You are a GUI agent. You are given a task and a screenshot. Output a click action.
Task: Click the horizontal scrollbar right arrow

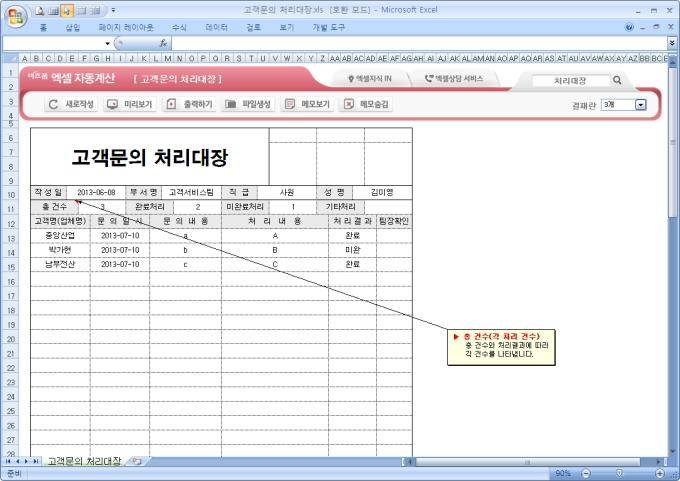(x=659, y=462)
